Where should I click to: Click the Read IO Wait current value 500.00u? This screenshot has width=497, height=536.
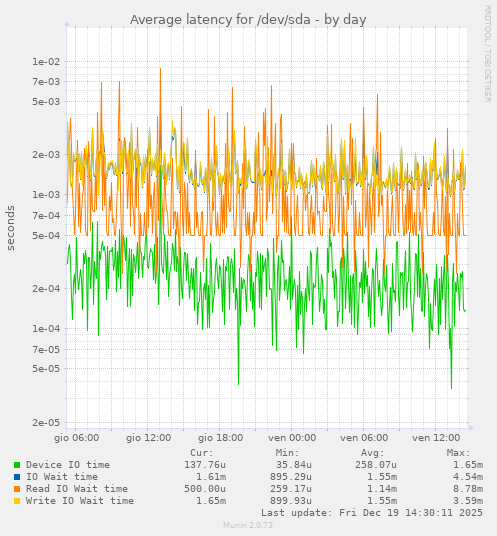(x=205, y=489)
